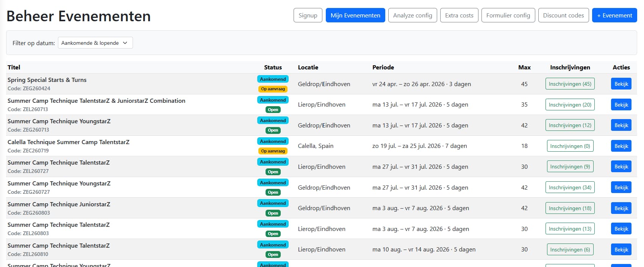Go to Formulier config
The width and height of the screenshot is (644, 267).
[x=508, y=16]
